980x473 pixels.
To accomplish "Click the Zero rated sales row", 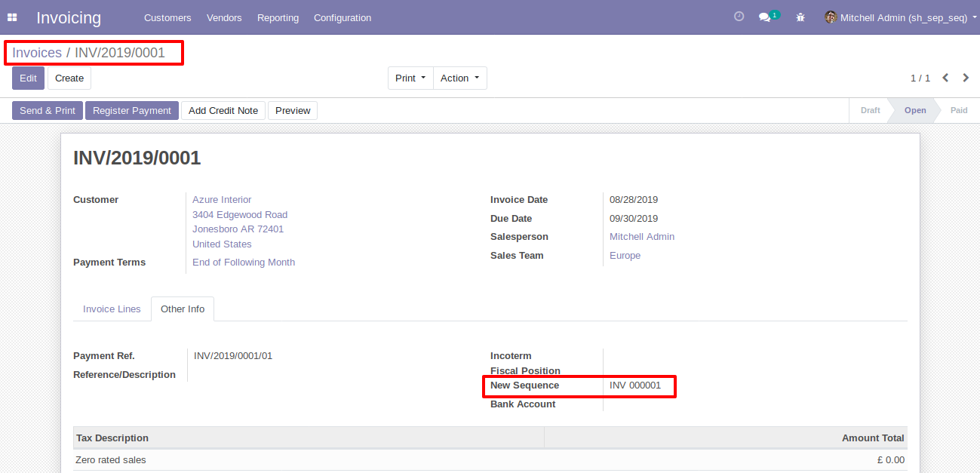I will [x=490, y=460].
